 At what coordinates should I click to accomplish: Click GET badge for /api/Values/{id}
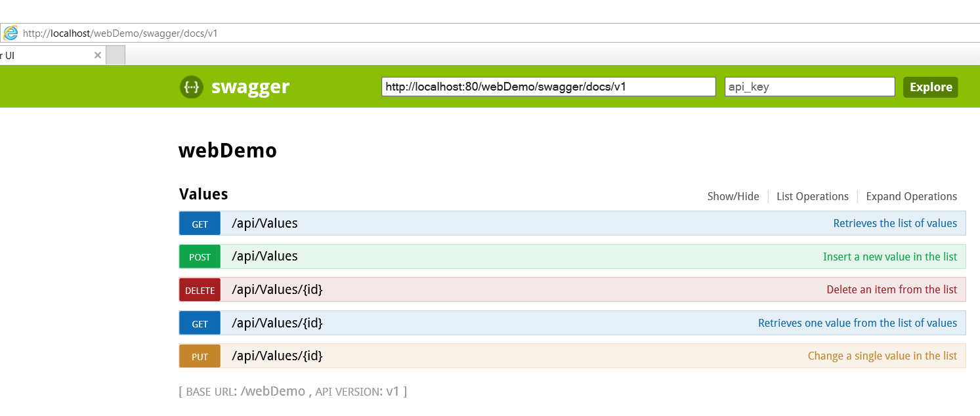point(200,323)
